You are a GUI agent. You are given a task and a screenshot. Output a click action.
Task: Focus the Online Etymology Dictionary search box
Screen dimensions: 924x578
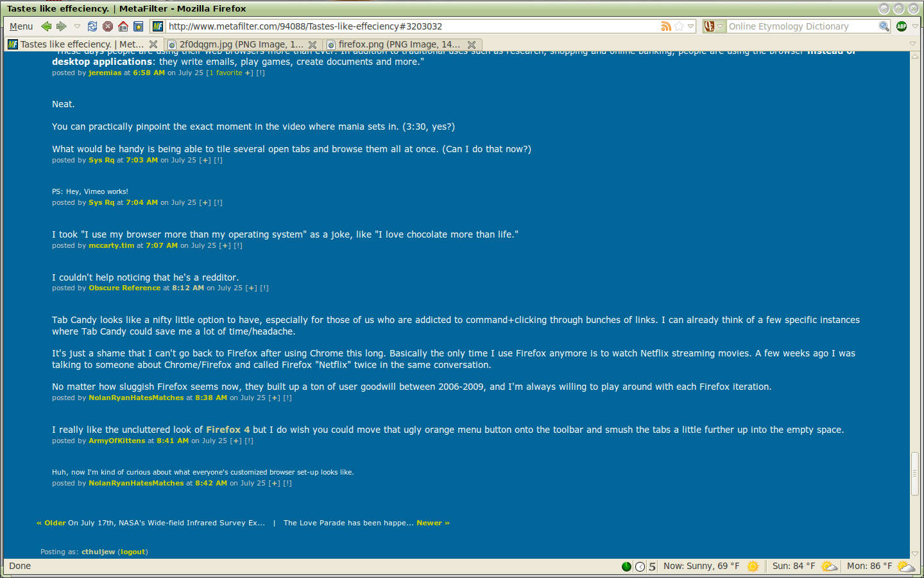click(x=802, y=26)
